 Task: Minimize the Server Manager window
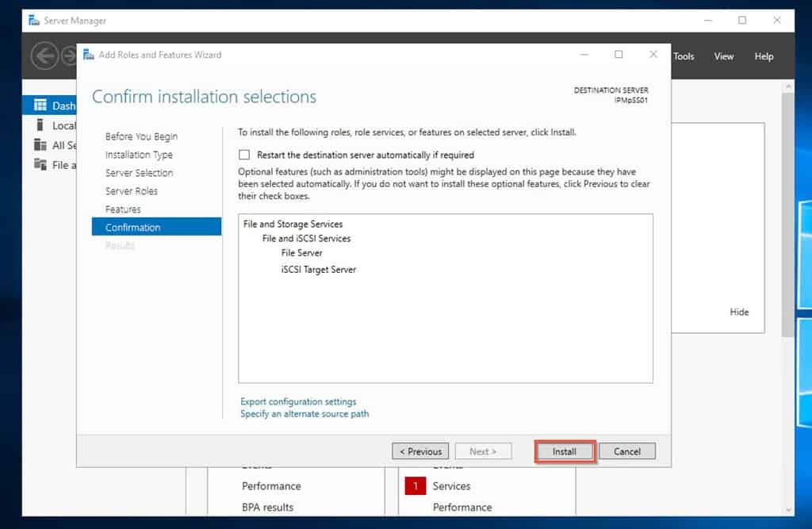(707, 20)
